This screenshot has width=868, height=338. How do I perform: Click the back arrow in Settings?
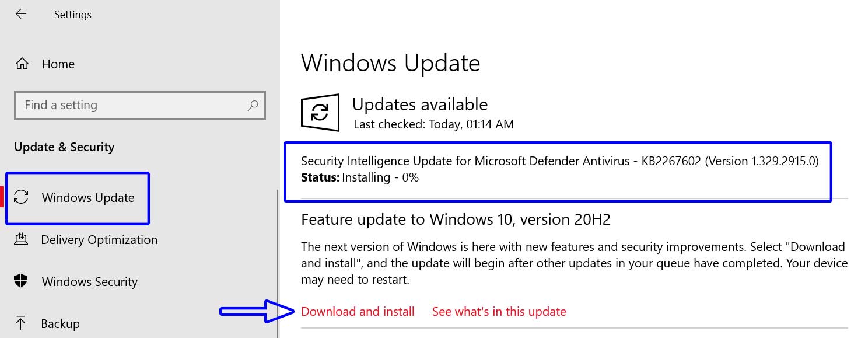[21, 15]
